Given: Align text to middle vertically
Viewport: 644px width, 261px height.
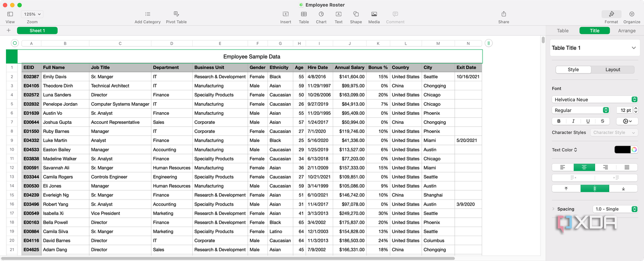Looking at the screenshot, I should tap(595, 188).
